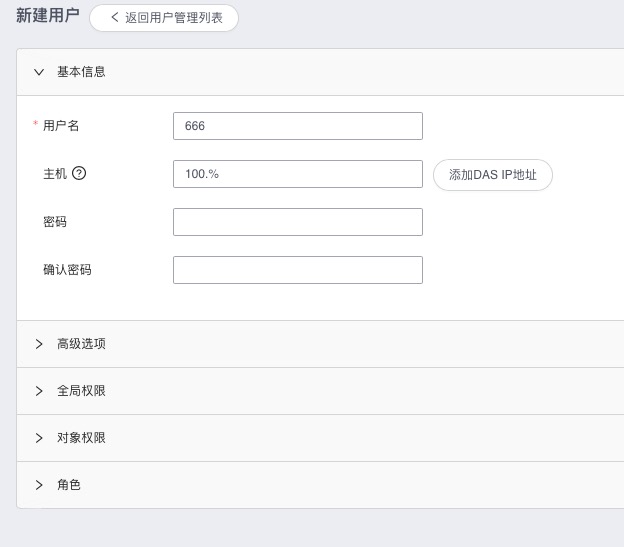Return to user management list
This screenshot has height=547, width=624.
point(164,18)
